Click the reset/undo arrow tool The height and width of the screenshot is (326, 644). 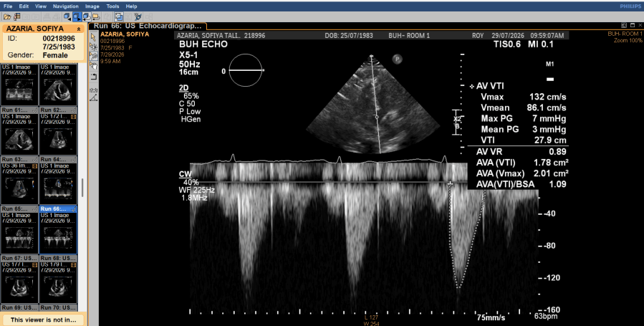coord(94,77)
